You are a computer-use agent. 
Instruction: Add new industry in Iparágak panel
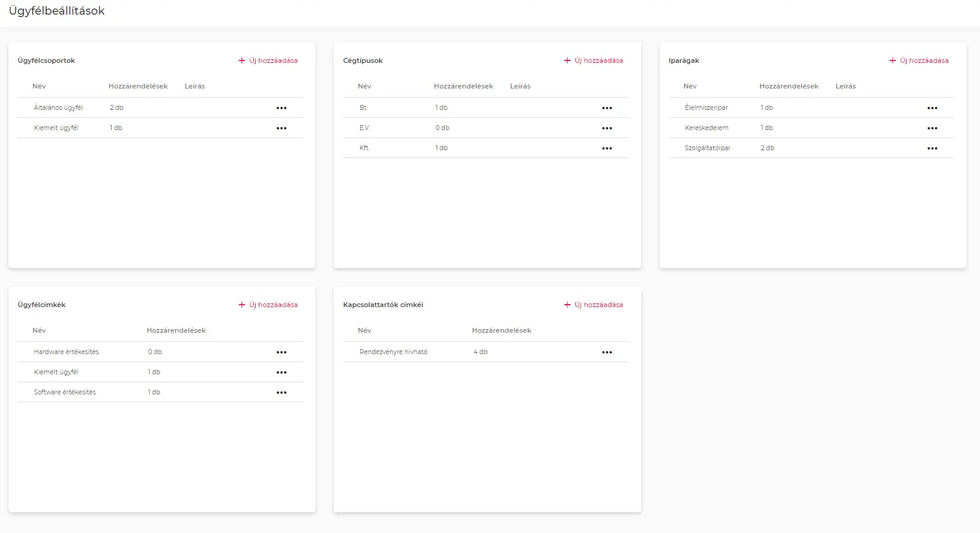tap(918, 60)
